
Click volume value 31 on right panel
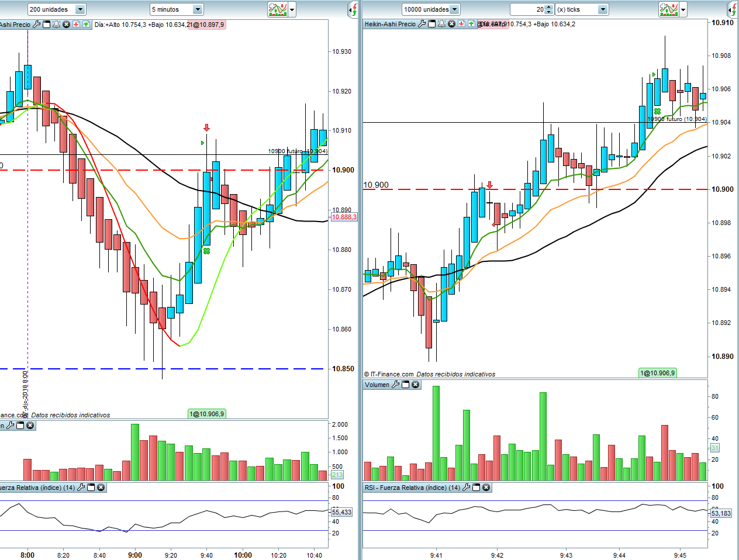click(x=714, y=448)
